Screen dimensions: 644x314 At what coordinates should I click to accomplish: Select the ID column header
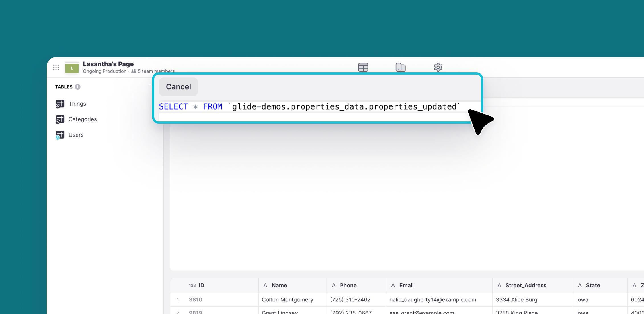(x=201, y=285)
